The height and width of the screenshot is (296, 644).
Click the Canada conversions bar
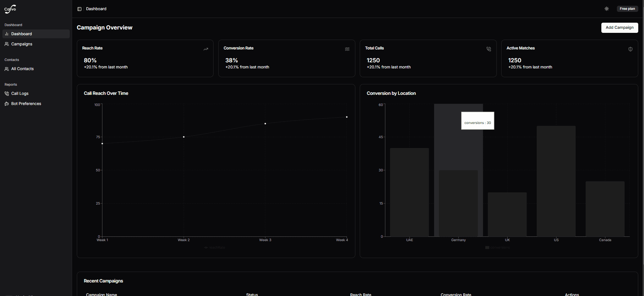point(605,209)
